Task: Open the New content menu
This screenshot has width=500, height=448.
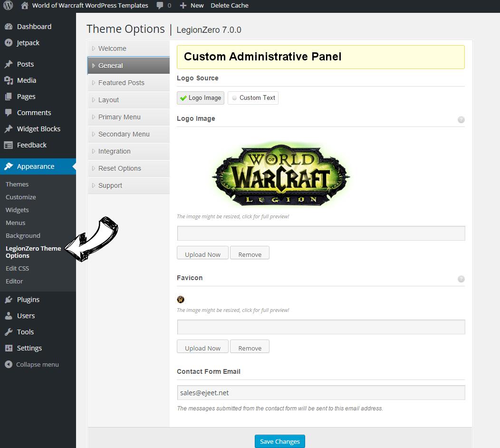Action: point(192,5)
